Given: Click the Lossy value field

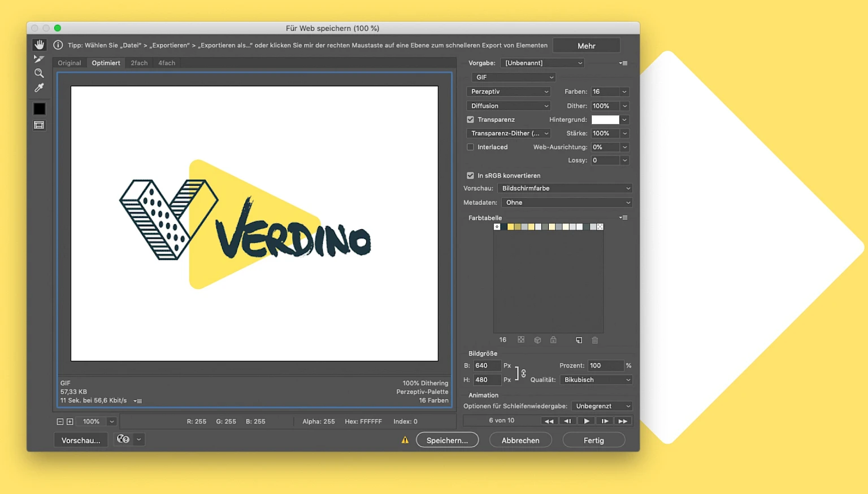Looking at the screenshot, I should click(605, 160).
